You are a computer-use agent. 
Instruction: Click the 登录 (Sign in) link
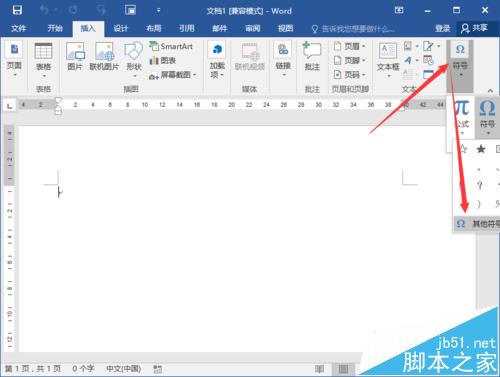click(443, 28)
